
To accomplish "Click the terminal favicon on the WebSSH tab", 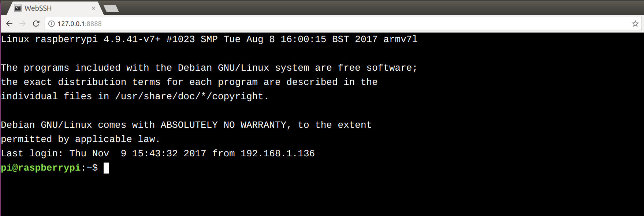I will tap(18, 8).
